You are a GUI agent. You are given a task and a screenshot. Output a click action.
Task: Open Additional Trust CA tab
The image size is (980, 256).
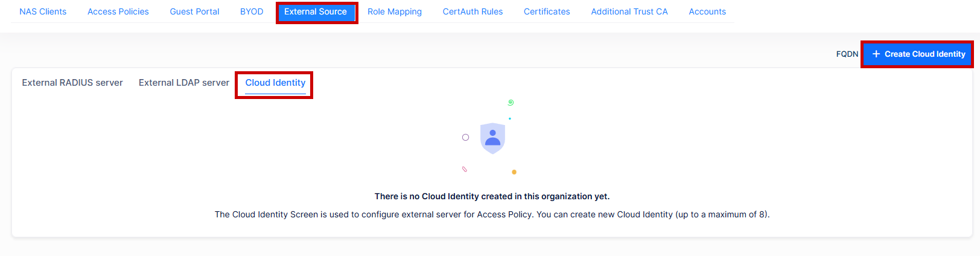[x=629, y=11]
